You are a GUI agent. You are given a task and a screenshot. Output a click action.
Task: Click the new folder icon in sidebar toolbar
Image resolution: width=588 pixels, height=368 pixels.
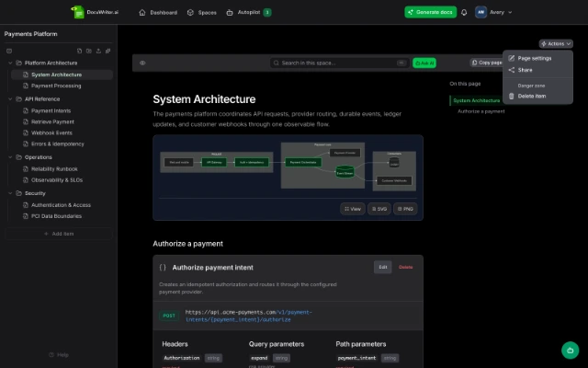point(89,51)
